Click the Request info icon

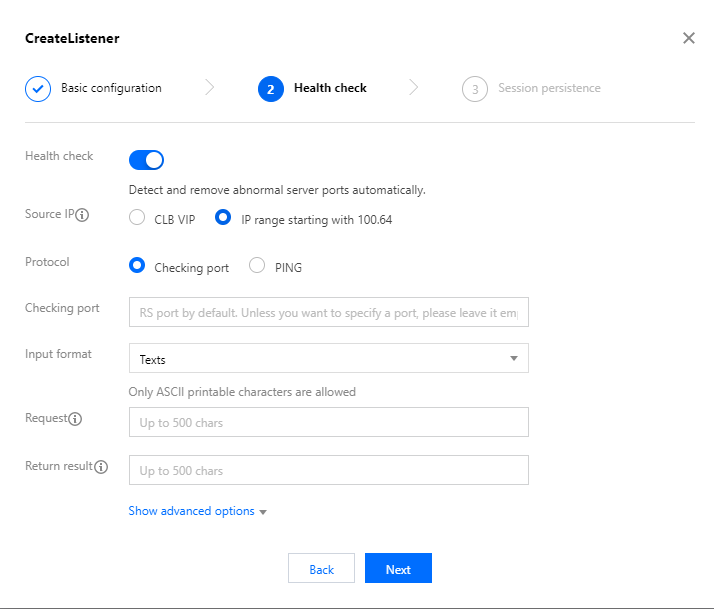pyautogui.click(x=76, y=419)
